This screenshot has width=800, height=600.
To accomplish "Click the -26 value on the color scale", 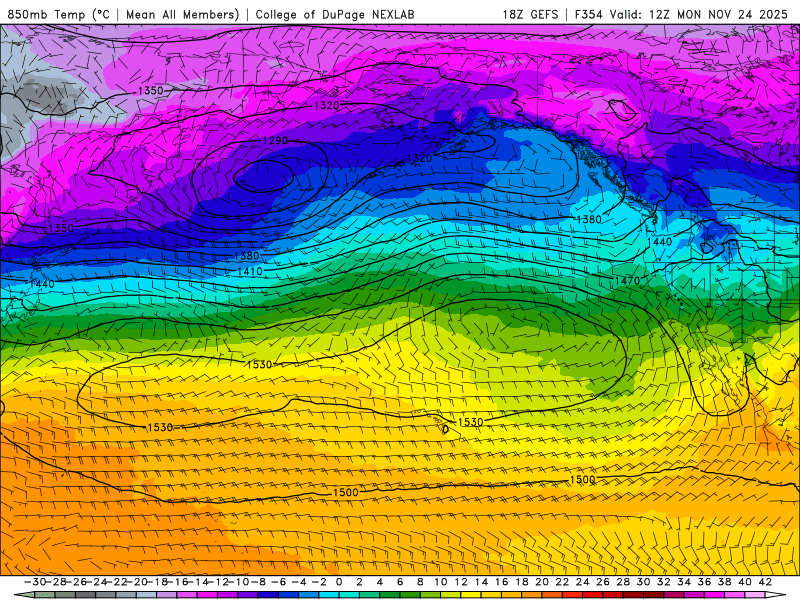I will tap(76, 582).
